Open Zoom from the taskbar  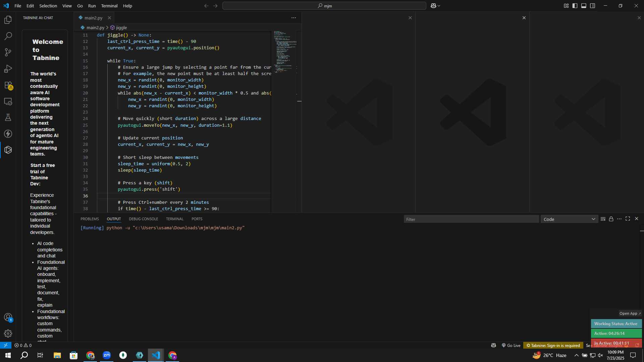107,355
